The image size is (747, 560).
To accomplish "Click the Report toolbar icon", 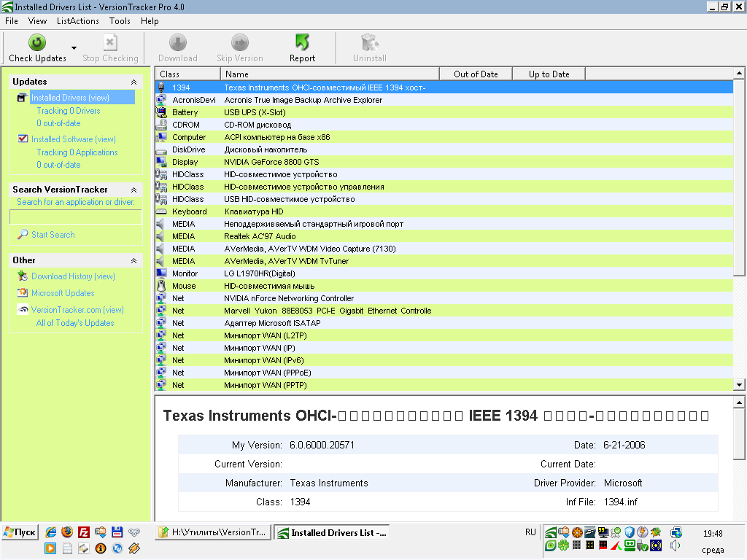I will [302, 43].
